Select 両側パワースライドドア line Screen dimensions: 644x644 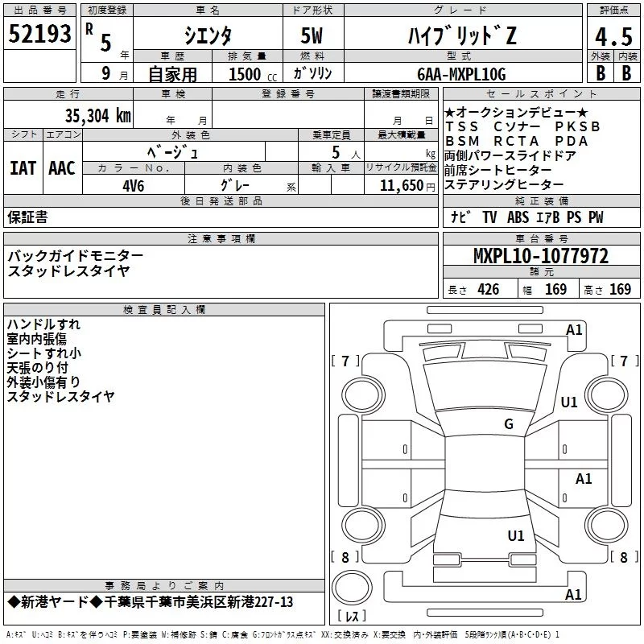tap(510, 155)
